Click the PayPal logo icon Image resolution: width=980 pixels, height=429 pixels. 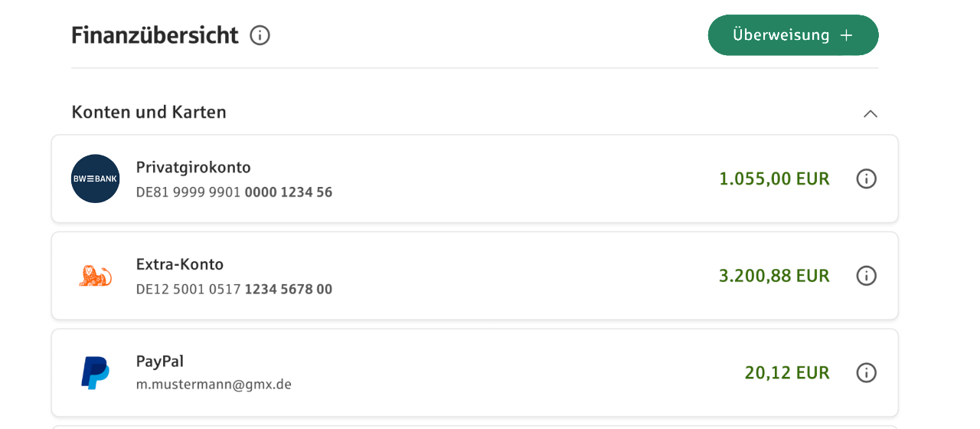pos(95,373)
